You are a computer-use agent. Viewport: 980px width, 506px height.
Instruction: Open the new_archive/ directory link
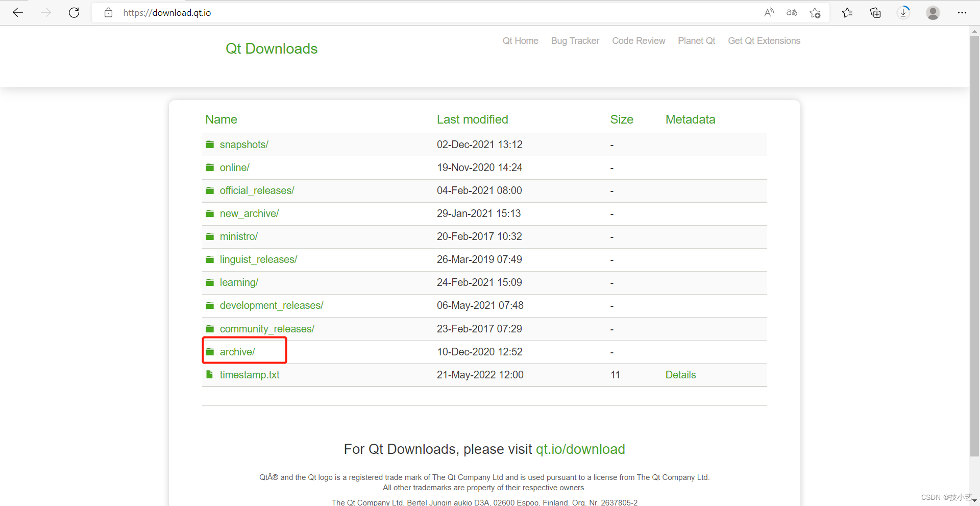click(x=249, y=213)
